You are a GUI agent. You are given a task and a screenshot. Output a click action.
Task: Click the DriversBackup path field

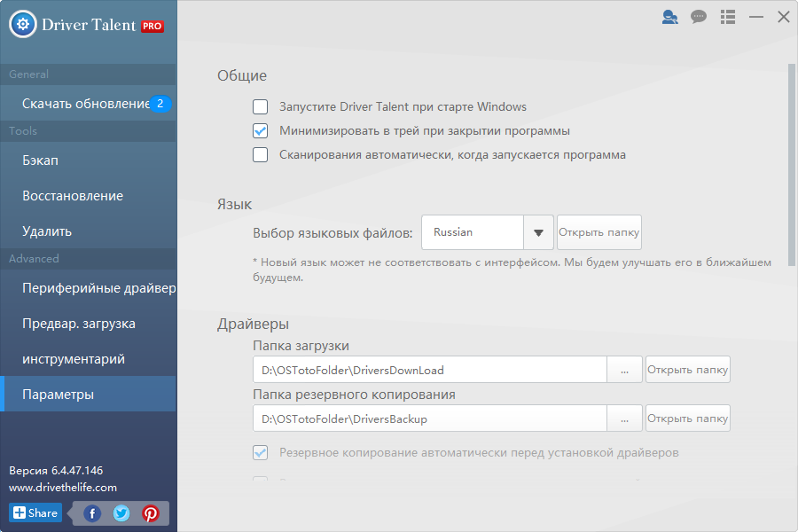pos(430,419)
